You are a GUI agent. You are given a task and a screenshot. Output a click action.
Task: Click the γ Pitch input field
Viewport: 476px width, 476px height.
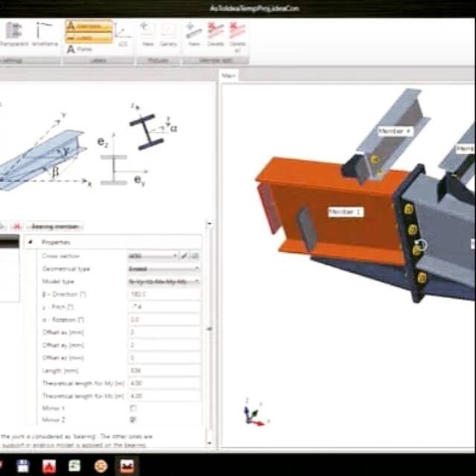point(164,307)
